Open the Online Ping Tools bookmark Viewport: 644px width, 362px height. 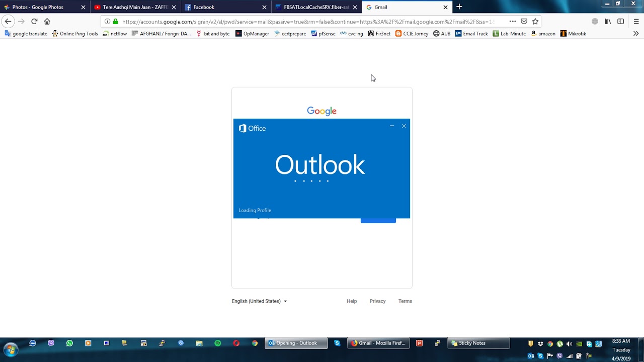[x=75, y=34]
